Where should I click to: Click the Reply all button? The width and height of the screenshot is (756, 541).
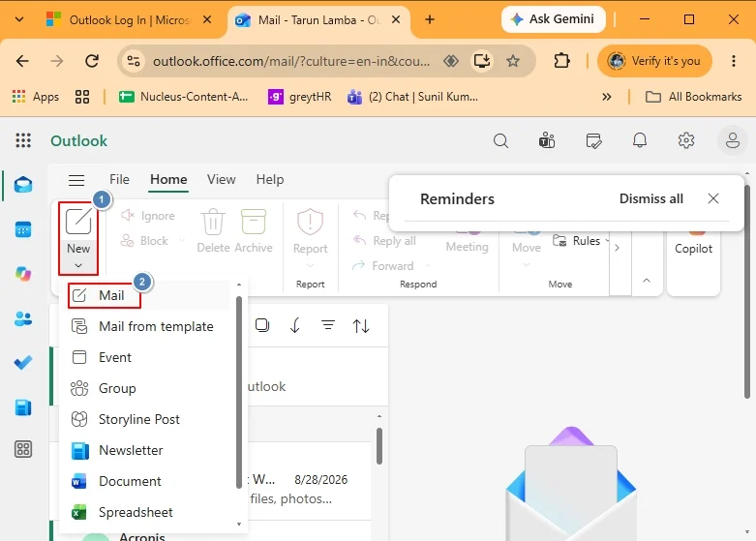[x=384, y=240]
